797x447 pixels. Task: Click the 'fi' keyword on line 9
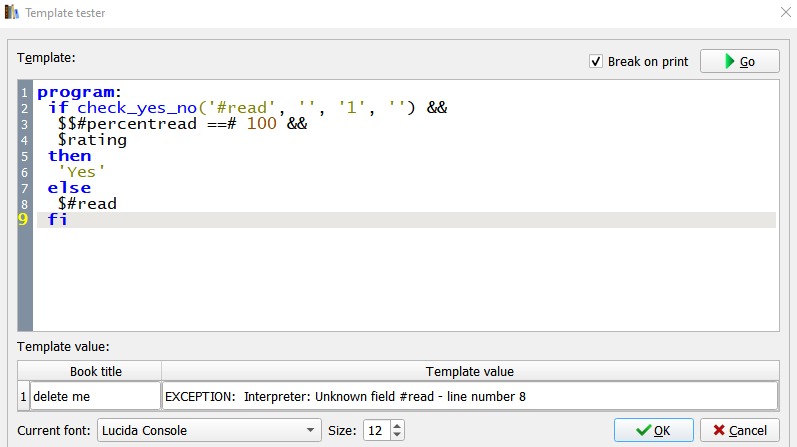click(x=57, y=219)
